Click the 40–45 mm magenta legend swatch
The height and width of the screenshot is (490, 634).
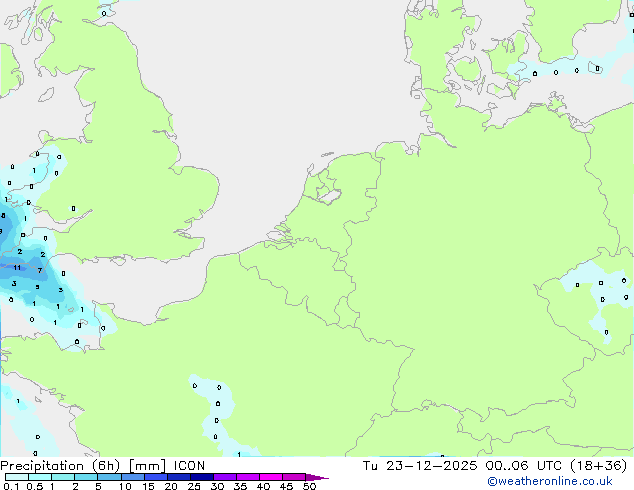271,477
